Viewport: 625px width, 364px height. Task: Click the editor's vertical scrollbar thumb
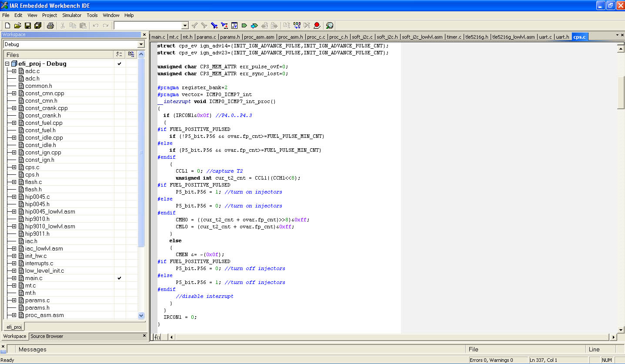(621, 92)
